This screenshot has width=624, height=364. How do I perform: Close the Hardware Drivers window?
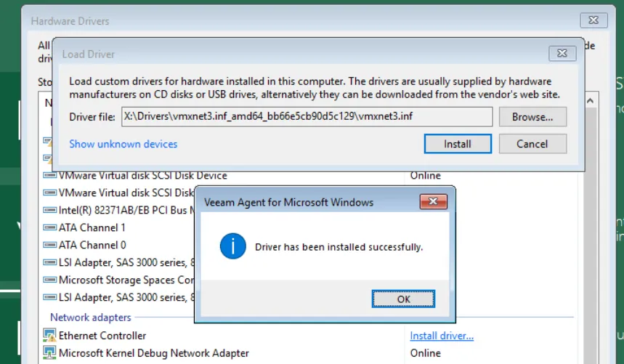click(593, 20)
